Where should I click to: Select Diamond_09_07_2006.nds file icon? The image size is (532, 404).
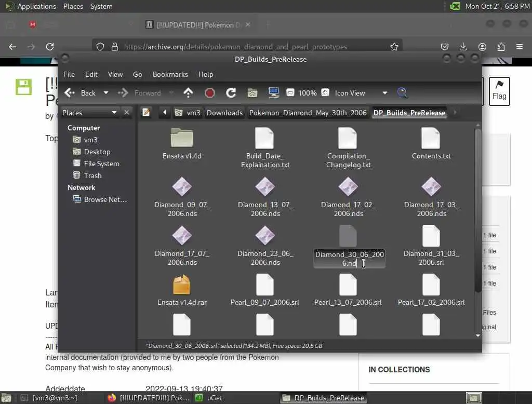tap(182, 187)
